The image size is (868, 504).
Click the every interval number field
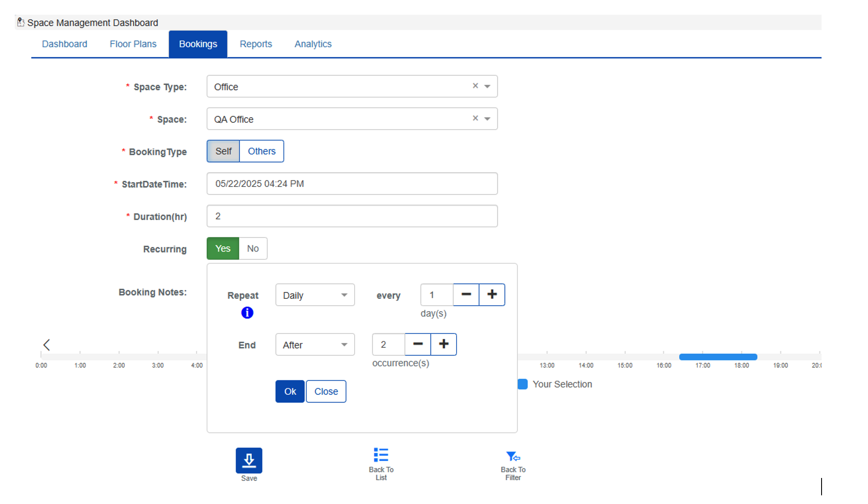point(437,295)
